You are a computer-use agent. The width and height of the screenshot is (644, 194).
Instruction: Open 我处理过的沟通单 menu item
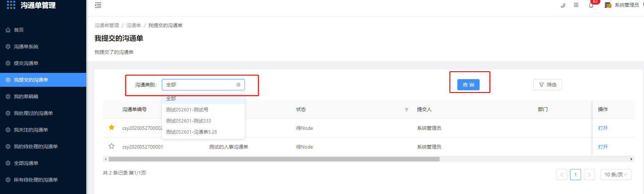pyautogui.click(x=43, y=113)
